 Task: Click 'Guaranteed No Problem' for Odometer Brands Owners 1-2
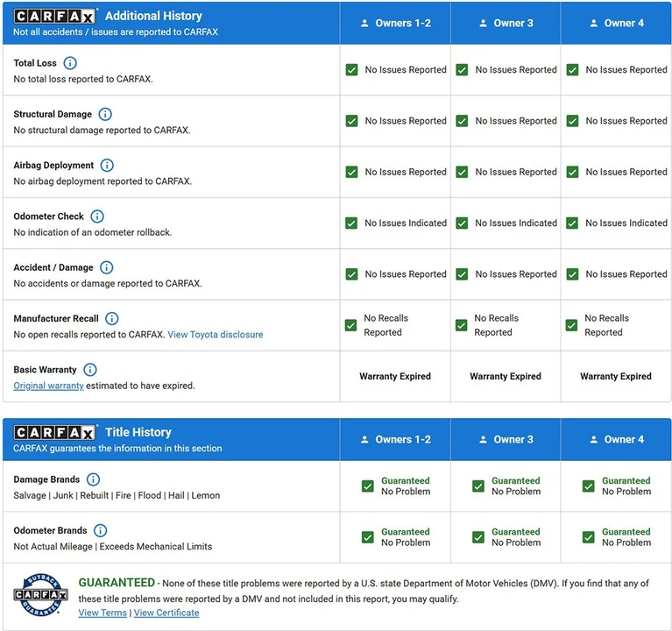pos(406,537)
